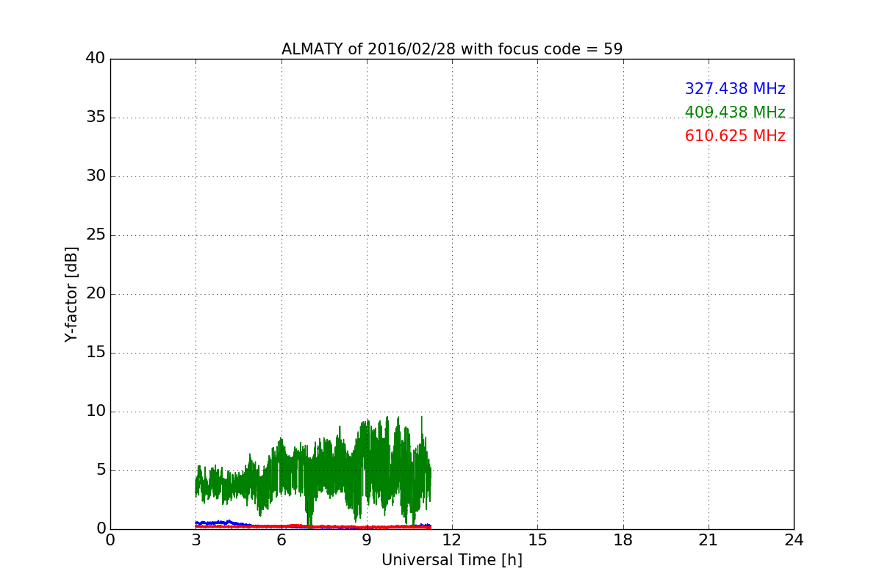Click the 'Y-factor [dB]' axis label
The height and width of the screenshot is (588, 882).
click(x=71, y=294)
